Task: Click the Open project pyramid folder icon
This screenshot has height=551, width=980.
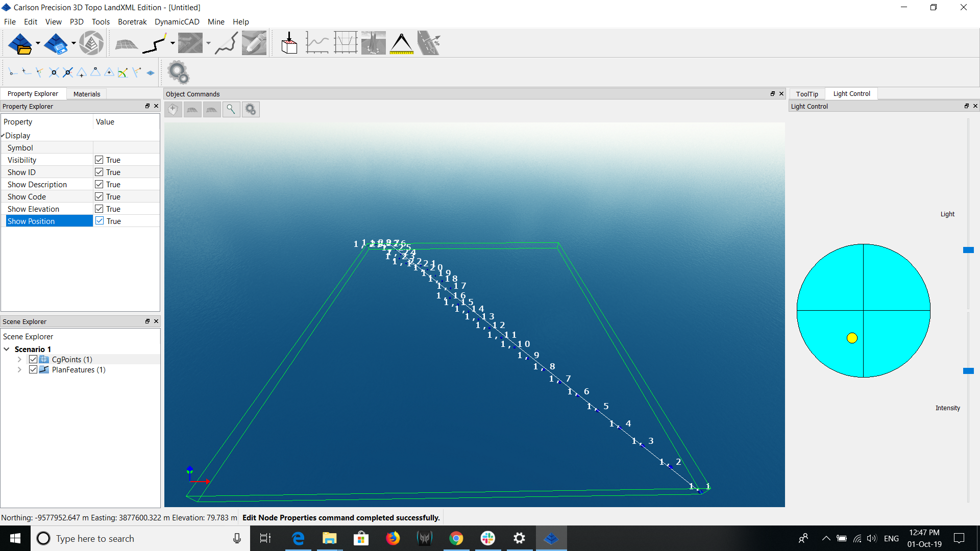Action: tap(20, 43)
